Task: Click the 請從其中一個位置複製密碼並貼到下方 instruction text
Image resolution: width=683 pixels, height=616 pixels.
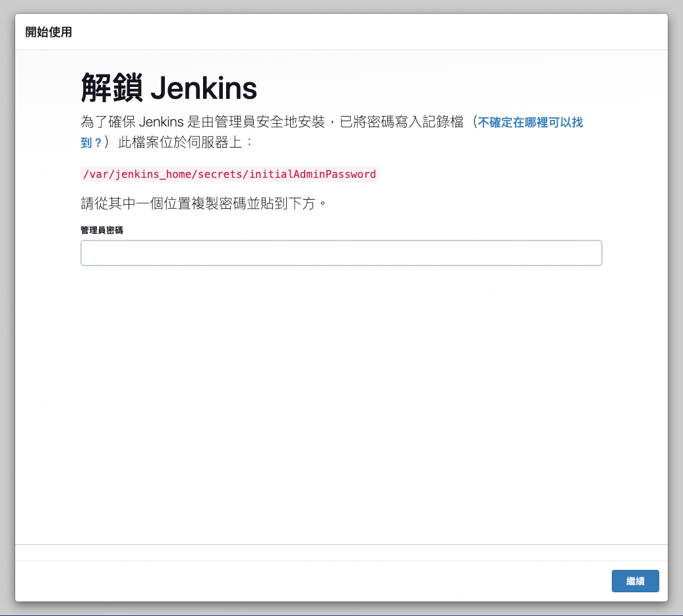Action: coord(203,204)
